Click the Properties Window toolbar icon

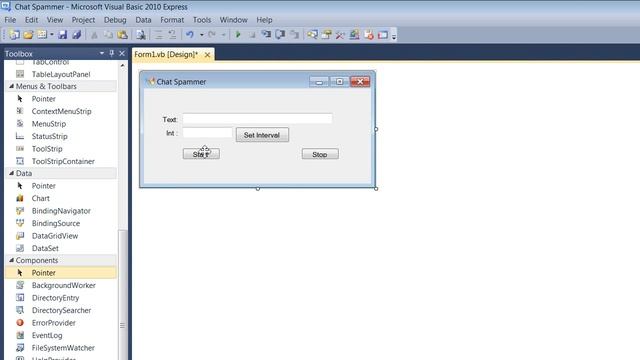(x=326, y=35)
